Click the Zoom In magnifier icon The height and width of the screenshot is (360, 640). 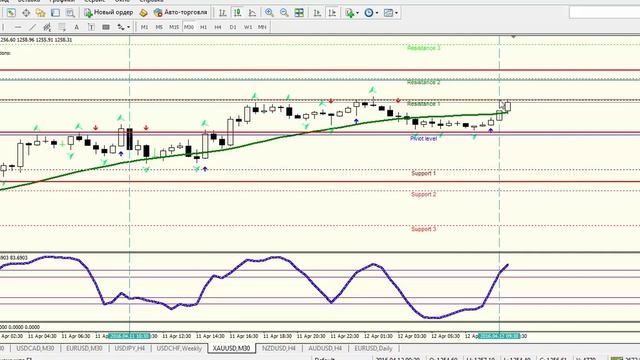[269, 13]
